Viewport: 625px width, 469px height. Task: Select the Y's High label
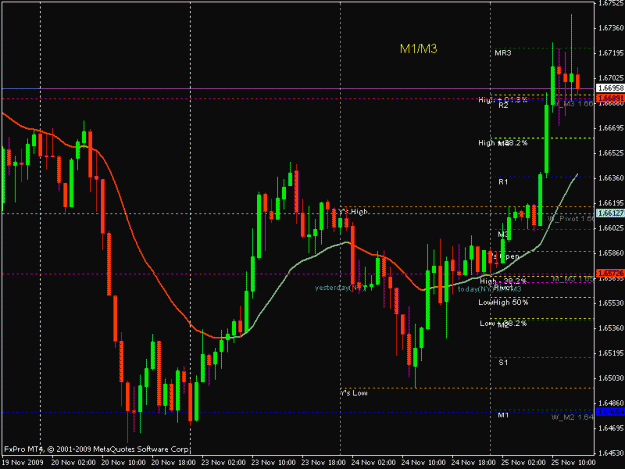click(353, 212)
